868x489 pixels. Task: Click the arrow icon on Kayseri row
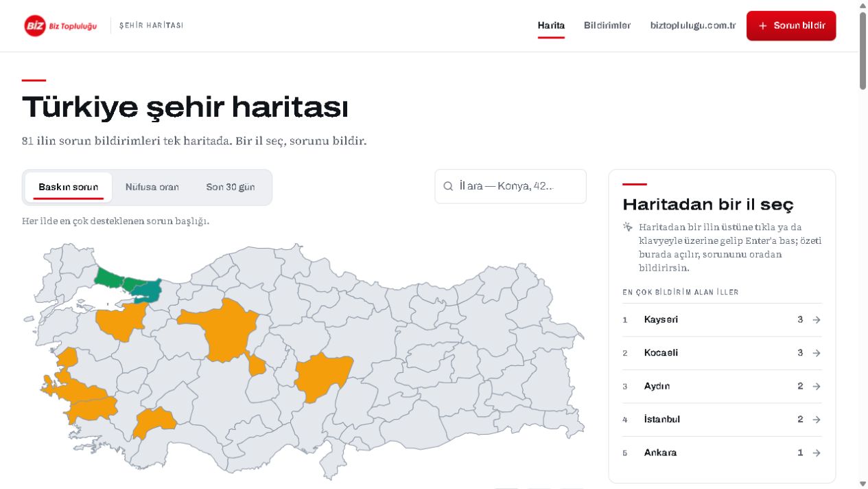(816, 319)
